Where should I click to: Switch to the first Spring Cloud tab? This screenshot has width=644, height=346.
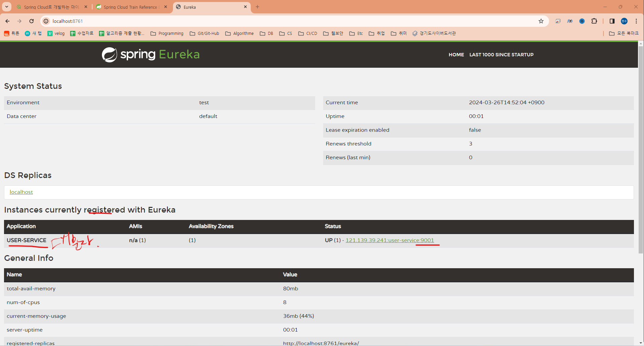pos(52,7)
